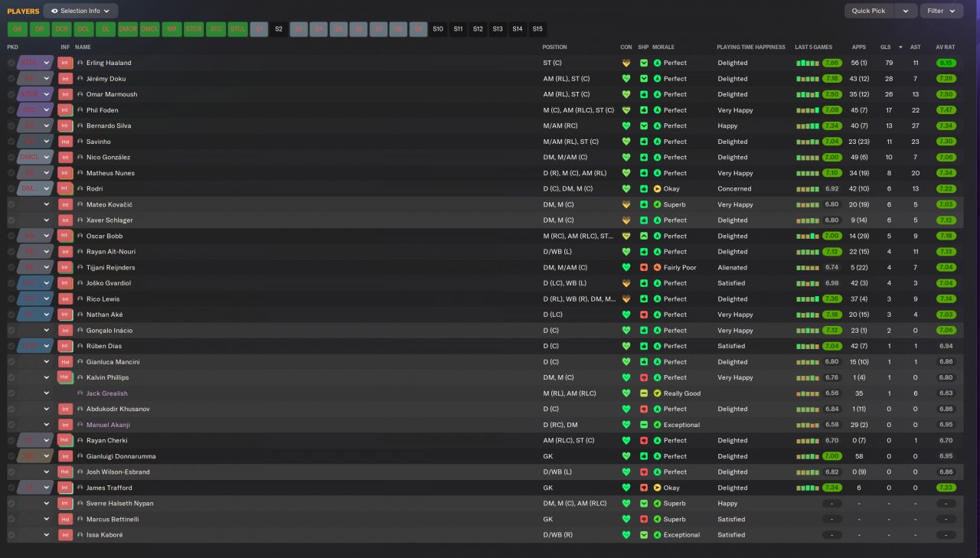
Task: Click the Int info badge for Rodri
Action: point(65,189)
